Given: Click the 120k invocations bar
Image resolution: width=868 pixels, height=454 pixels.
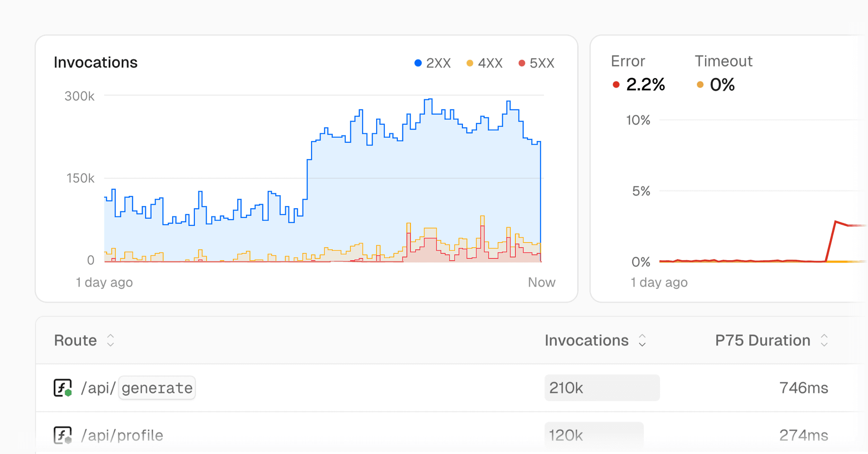Looking at the screenshot, I should 594,435.
